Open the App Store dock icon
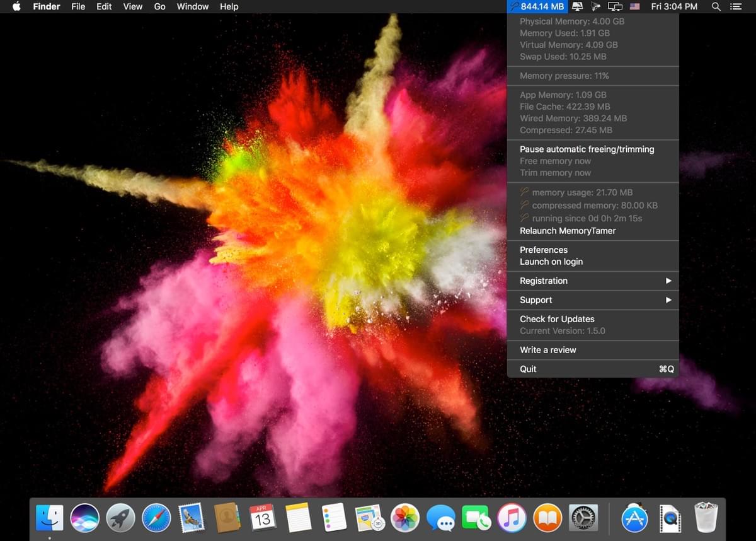This screenshot has width=756, height=541. 634,518
